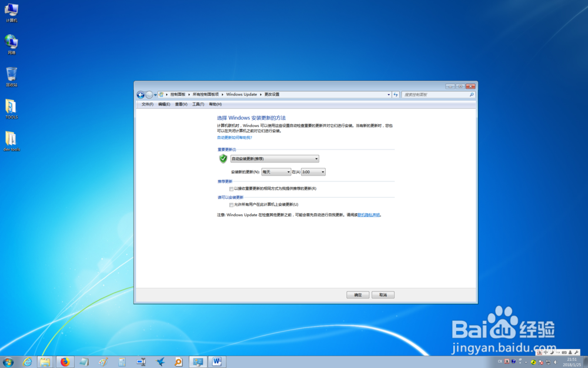Screen dimensions: 588x368
Task: Select the dev tools folder on the desktop
Action: pyautogui.click(x=11, y=141)
